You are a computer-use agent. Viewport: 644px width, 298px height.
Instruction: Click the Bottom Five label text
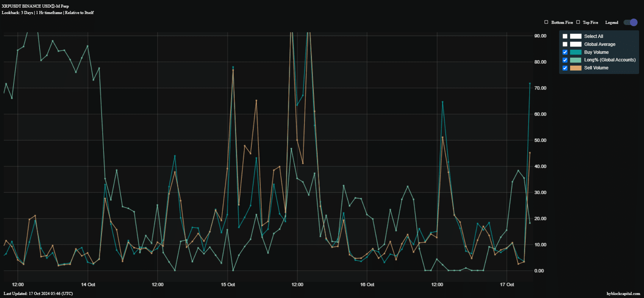pyautogui.click(x=562, y=22)
